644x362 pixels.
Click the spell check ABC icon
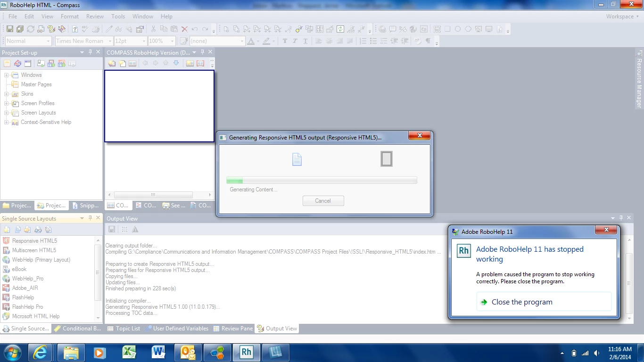pyautogui.click(x=85, y=29)
